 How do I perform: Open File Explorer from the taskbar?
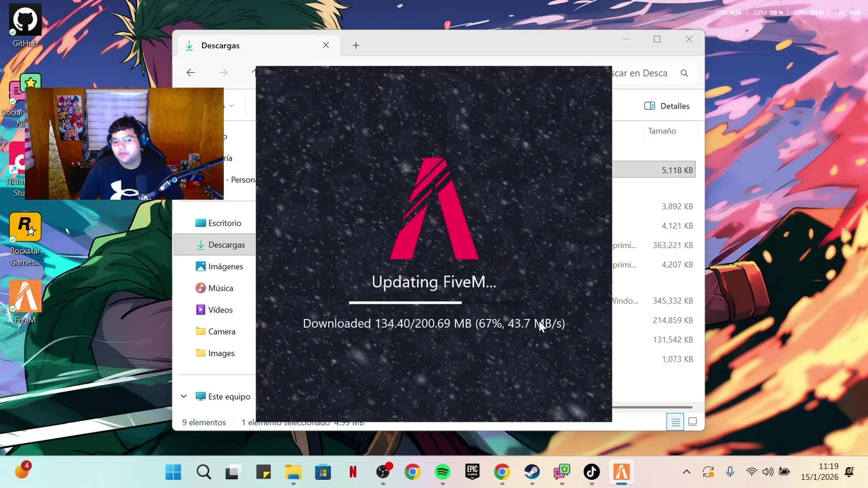pos(293,472)
